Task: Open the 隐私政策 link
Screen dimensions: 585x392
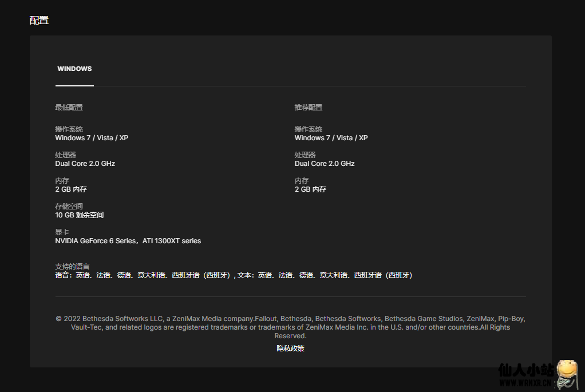Action: click(290, 348)
